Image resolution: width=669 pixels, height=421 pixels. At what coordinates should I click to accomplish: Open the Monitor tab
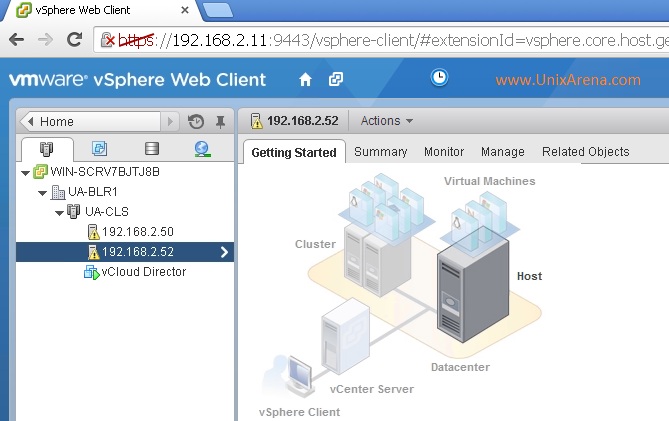coord(444,152)
